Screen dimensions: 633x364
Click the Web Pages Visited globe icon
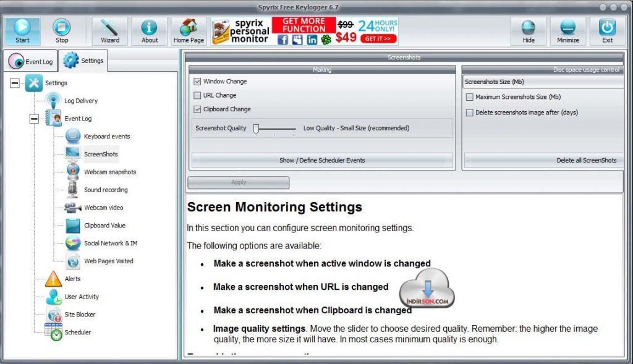[73, 261]
